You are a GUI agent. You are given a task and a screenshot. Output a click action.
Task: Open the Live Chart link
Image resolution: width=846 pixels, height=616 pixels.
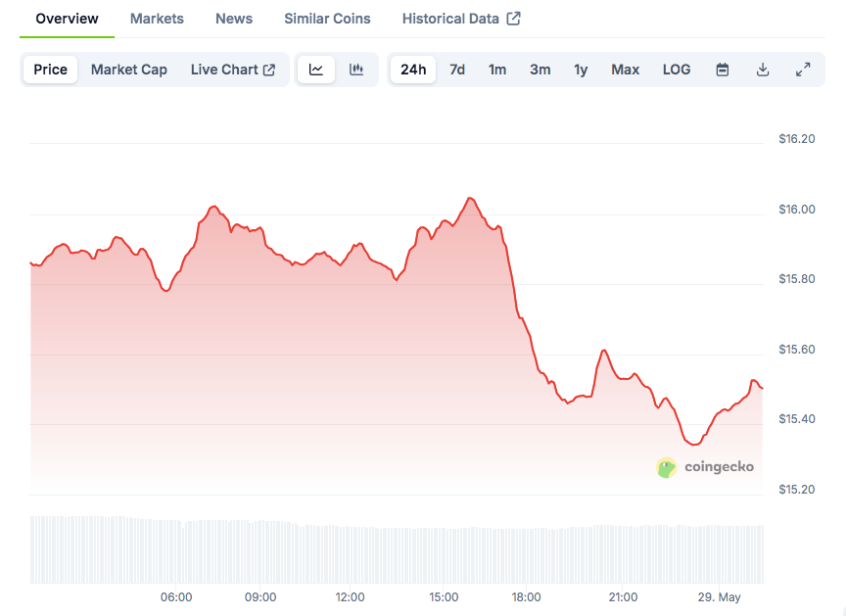225,69
